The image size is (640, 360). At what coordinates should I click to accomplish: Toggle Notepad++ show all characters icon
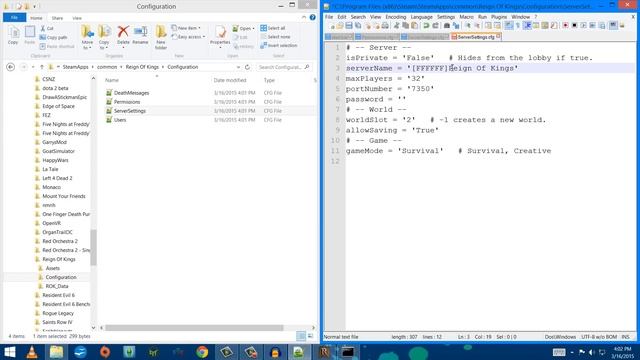(x=518, y=26)
